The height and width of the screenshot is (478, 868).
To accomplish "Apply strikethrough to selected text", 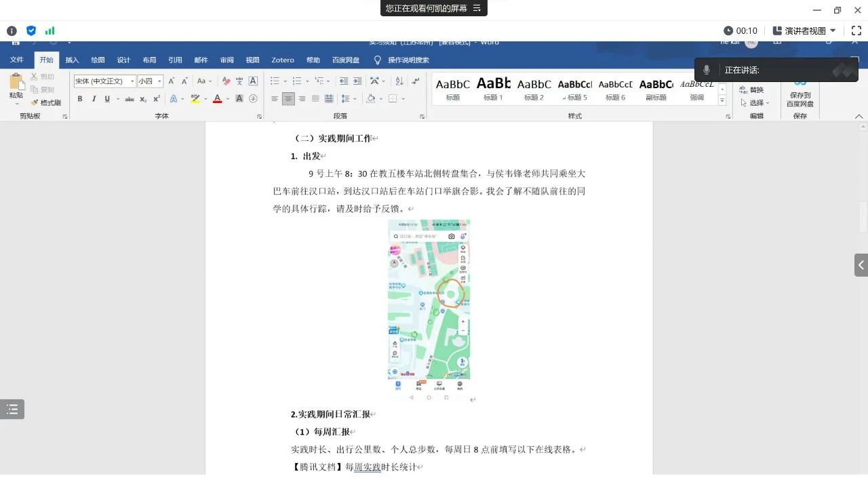I will pos(129,99).
